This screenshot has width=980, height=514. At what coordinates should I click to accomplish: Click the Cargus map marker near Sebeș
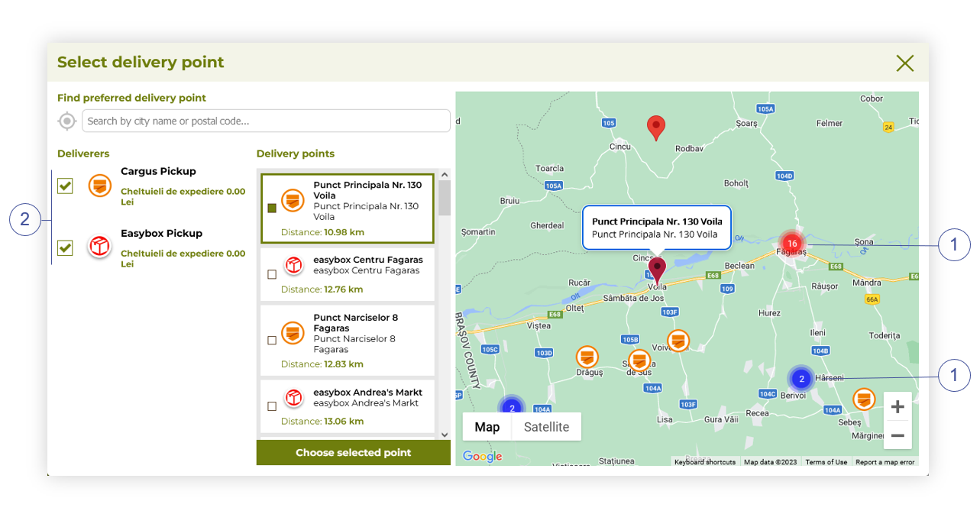[x=864, y=399]
